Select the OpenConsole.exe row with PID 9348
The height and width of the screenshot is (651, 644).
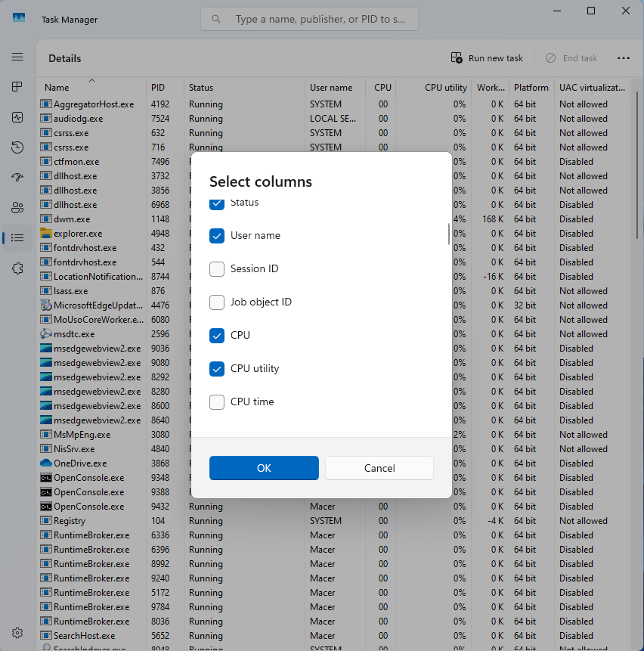coord(334,477)
